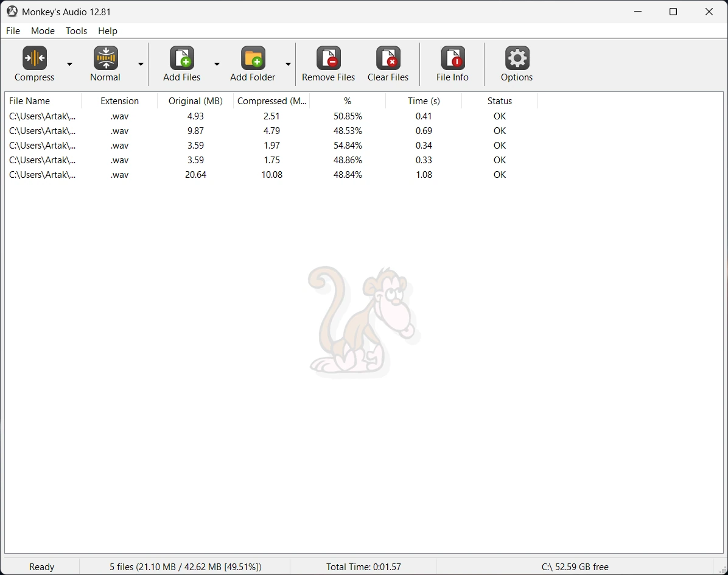Open the File menu

coord(13,30)
